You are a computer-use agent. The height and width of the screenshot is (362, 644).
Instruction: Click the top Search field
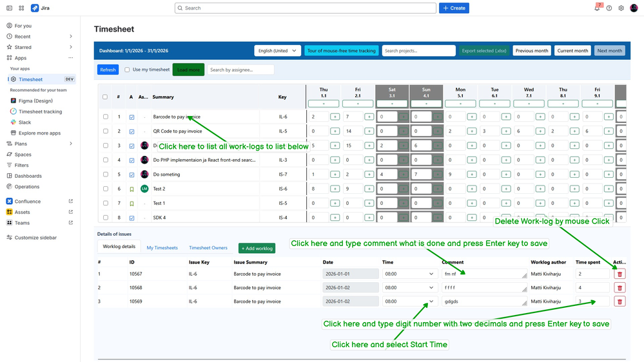point(306,8)
